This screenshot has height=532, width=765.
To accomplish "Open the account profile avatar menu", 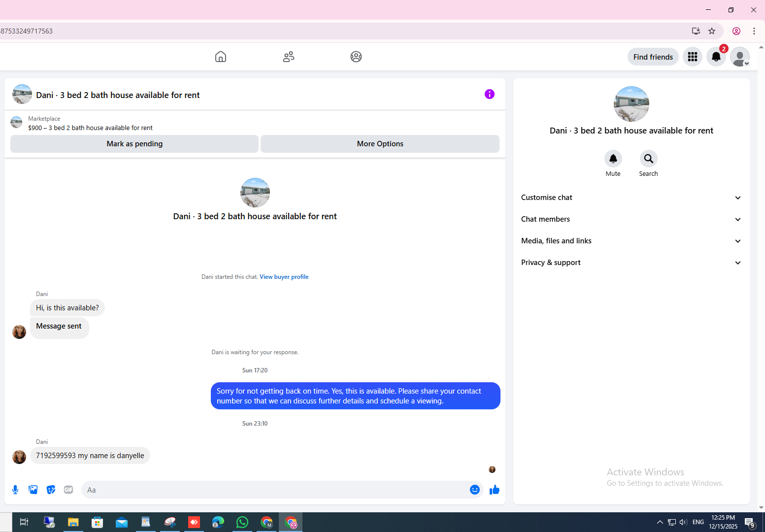I will [740, 57].
